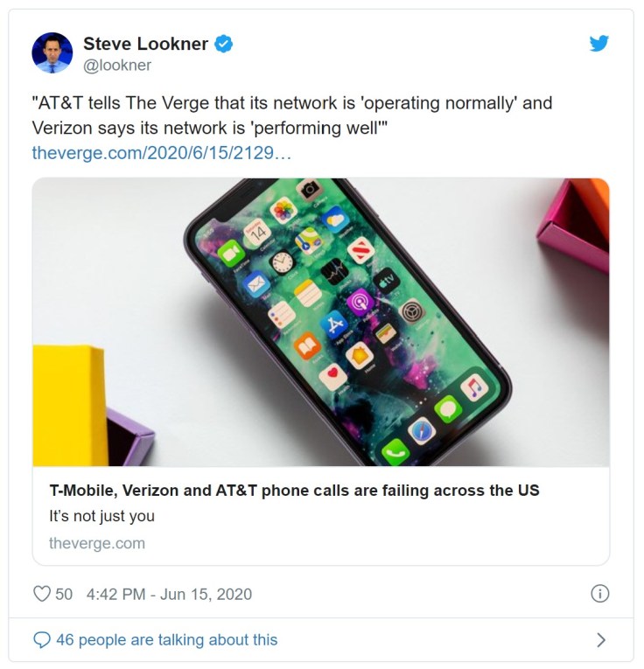Click the info circle icon beside the date
The image size is (644, 669).
coord(599,594)
